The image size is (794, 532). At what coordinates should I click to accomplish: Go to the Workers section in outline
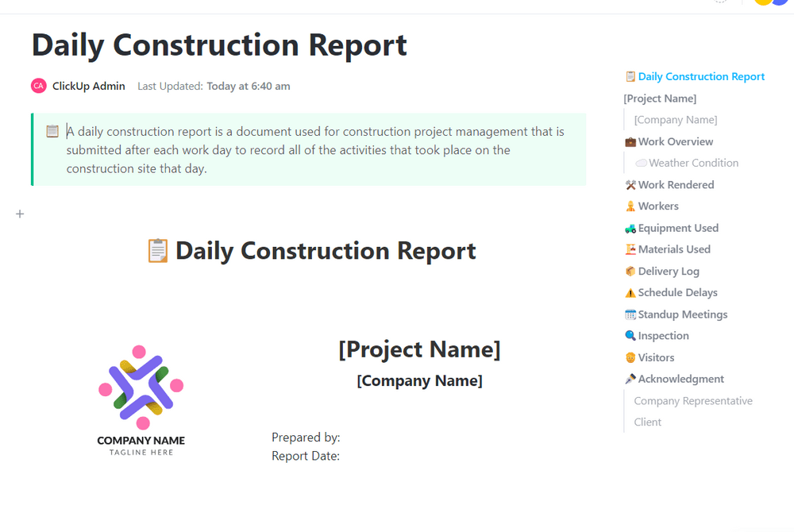[658, 206]
